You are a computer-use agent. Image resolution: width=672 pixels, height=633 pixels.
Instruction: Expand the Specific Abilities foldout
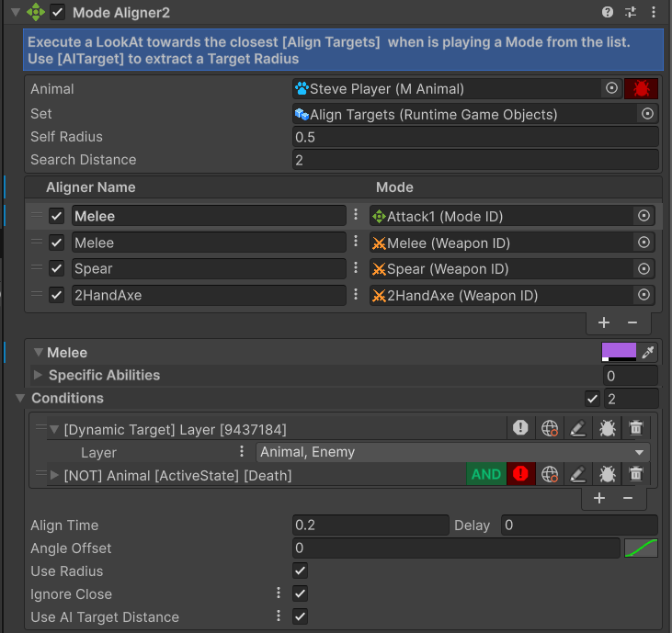point(38,375)
